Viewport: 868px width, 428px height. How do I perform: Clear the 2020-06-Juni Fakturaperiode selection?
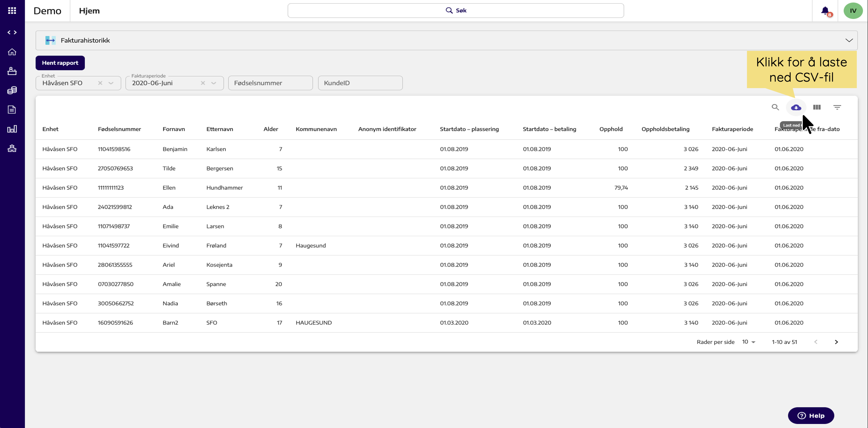pos(203,83)
